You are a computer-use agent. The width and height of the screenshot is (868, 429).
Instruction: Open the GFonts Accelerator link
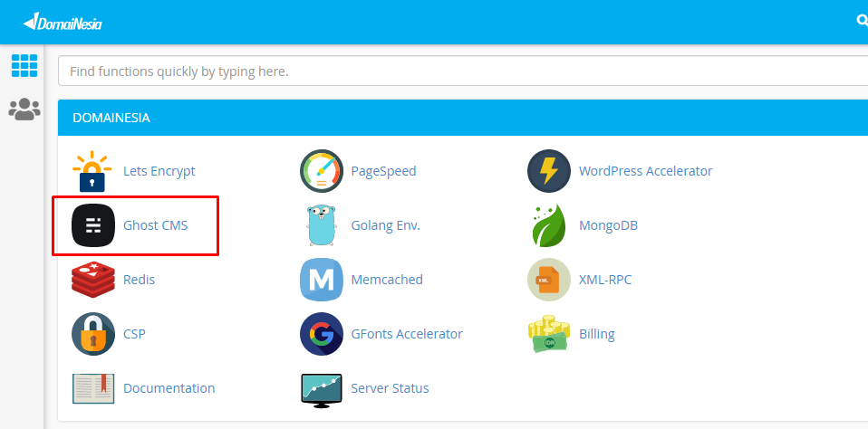407,334
